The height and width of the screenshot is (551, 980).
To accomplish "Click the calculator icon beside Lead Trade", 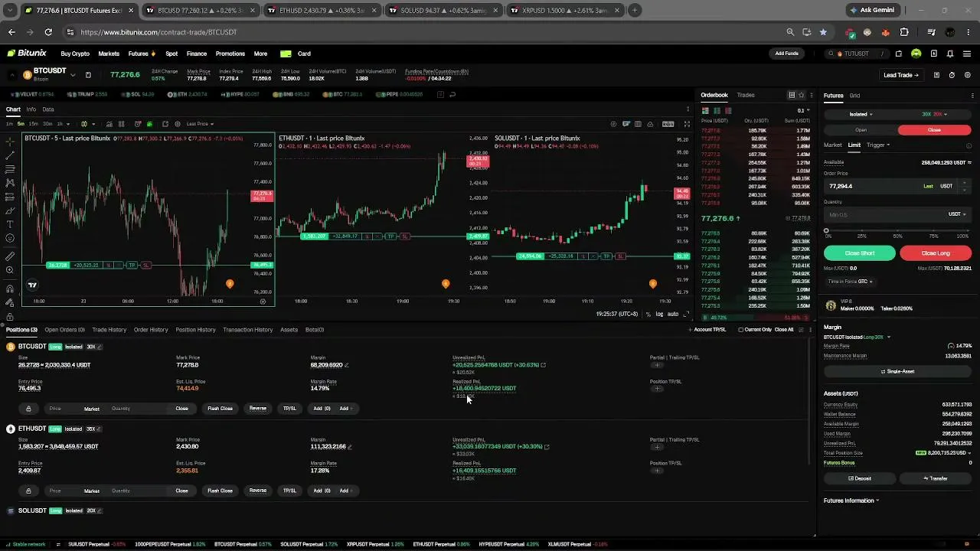I will point(936,75).
